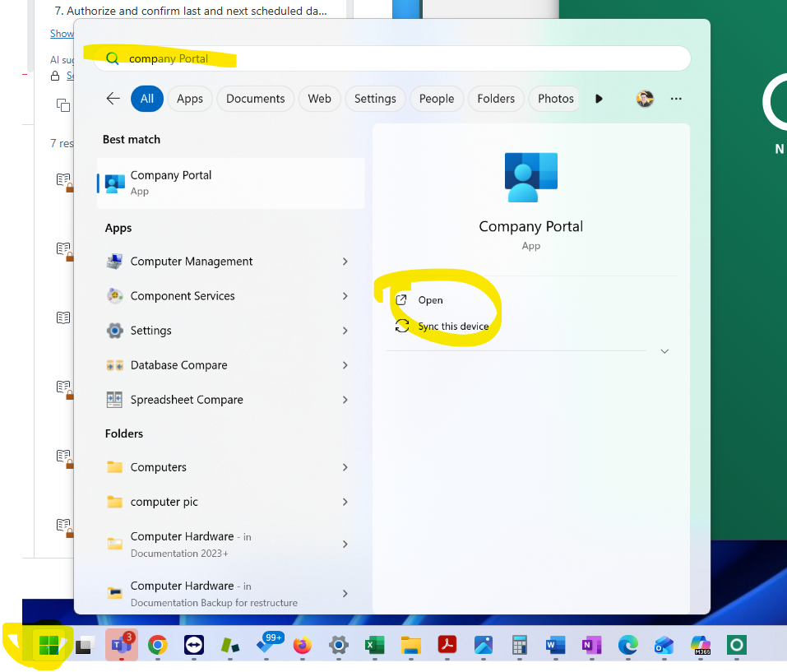
Task: Launch Google Chrome from the taskbar
Action: coord(157,646)
